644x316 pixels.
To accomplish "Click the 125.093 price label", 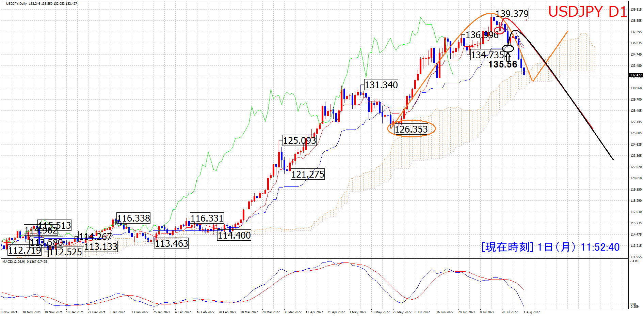I will point(300,140).
